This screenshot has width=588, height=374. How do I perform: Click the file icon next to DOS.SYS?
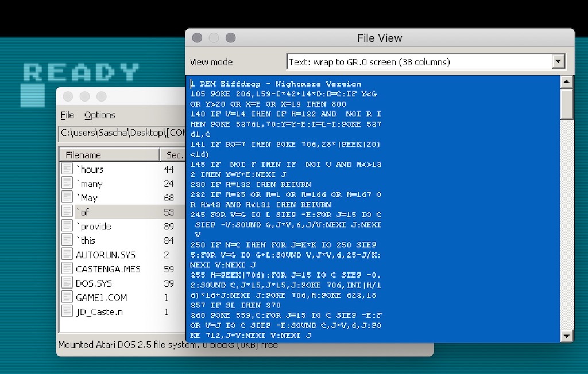tap(67, 283)
